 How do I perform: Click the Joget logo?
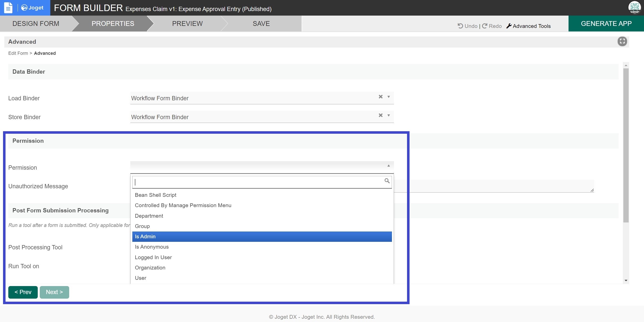32,8
